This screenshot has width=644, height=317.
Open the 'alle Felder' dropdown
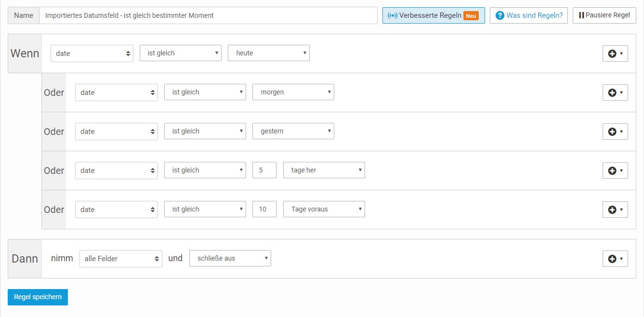click(121, 259)
